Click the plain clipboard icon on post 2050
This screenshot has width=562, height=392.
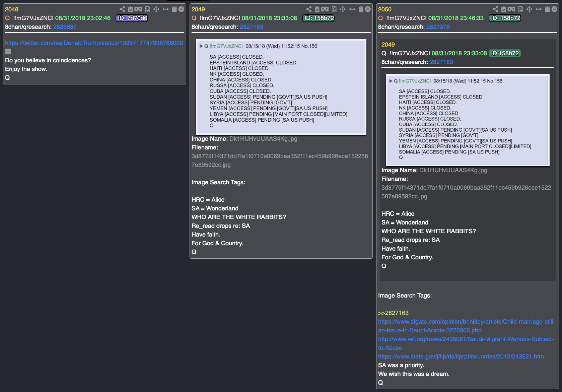(x=547, y=9)
